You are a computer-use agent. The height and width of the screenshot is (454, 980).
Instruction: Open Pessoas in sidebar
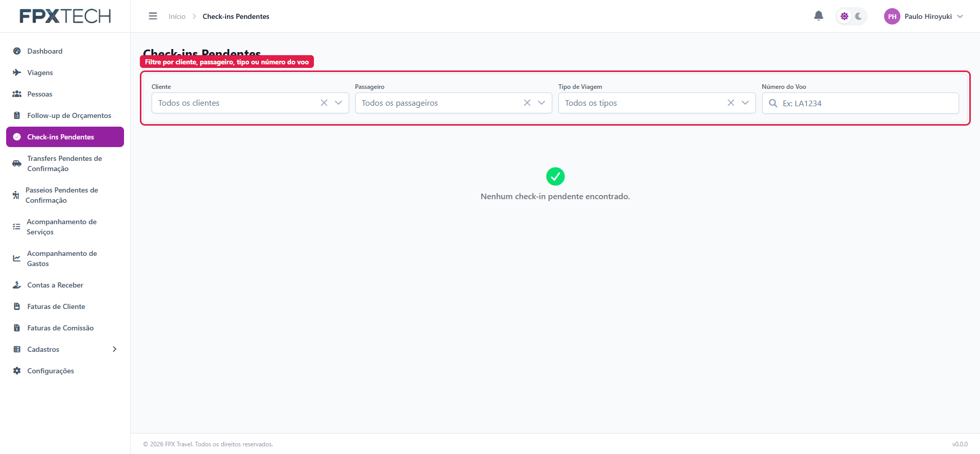[x=65, y=94]
